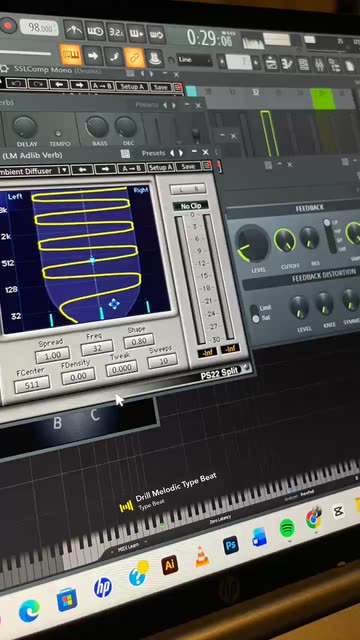Toggle the orange piano-roll mode button
360x640 pixels.
coord(71,54)
